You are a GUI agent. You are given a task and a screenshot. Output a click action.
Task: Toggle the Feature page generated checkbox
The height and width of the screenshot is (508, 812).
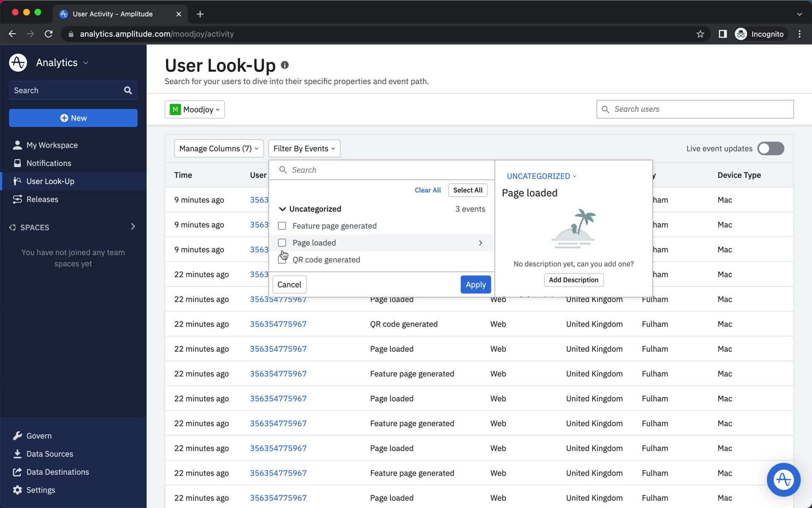[x=282, y=225]
